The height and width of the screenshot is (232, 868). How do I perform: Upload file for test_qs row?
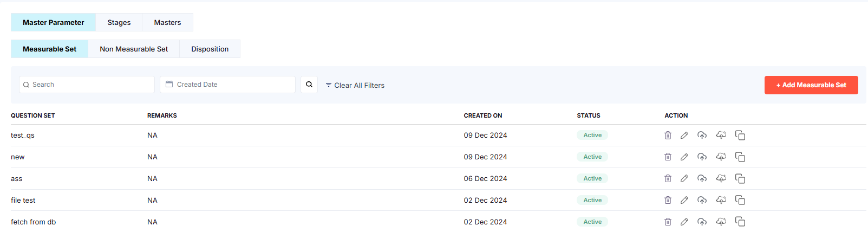702,136
